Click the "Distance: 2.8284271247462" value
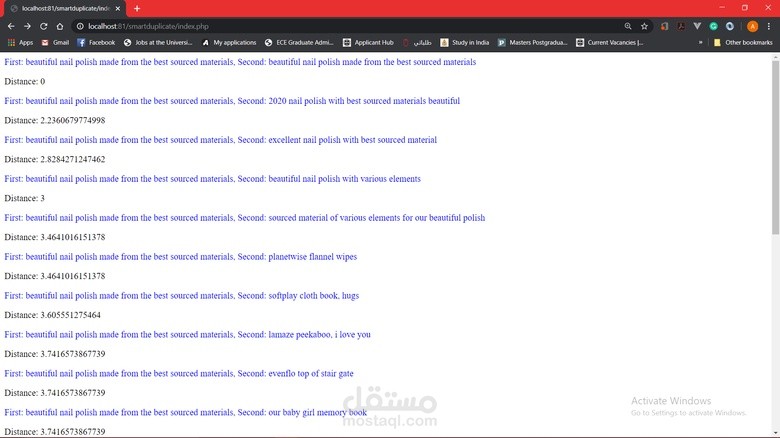The image size is (780, 438). click(55, 159)
